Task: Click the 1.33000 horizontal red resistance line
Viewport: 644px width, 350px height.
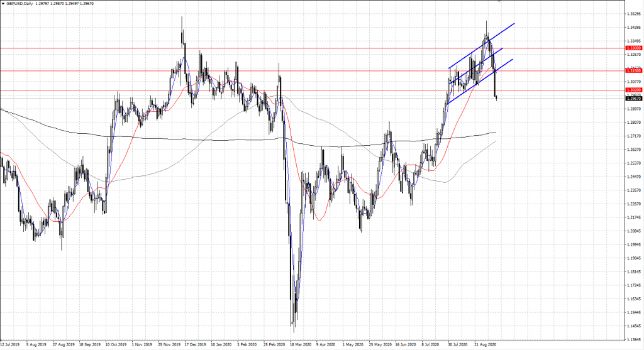Action: tap(314, 48)
